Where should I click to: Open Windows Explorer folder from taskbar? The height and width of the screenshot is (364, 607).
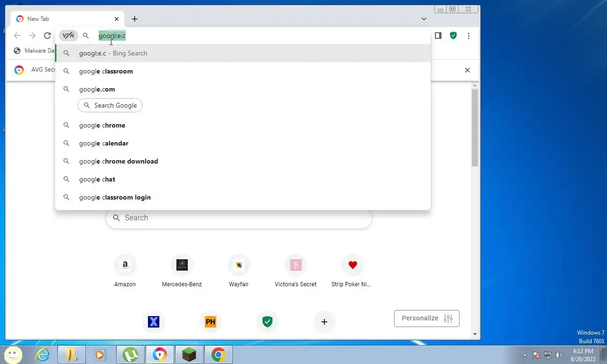point(72,355)
